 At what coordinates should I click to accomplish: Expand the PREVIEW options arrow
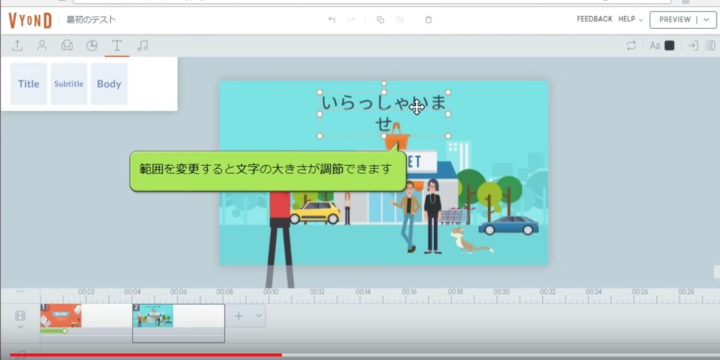[707, 20]
